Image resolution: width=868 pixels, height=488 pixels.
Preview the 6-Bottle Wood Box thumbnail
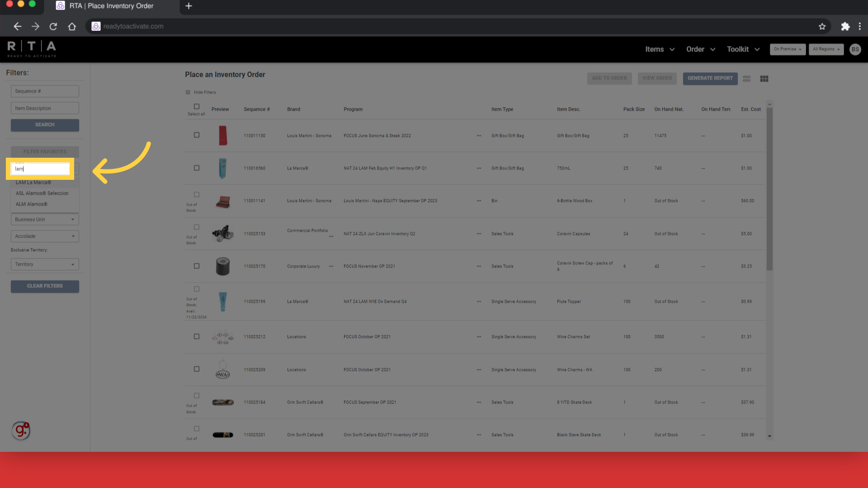[x=223, y=202]
